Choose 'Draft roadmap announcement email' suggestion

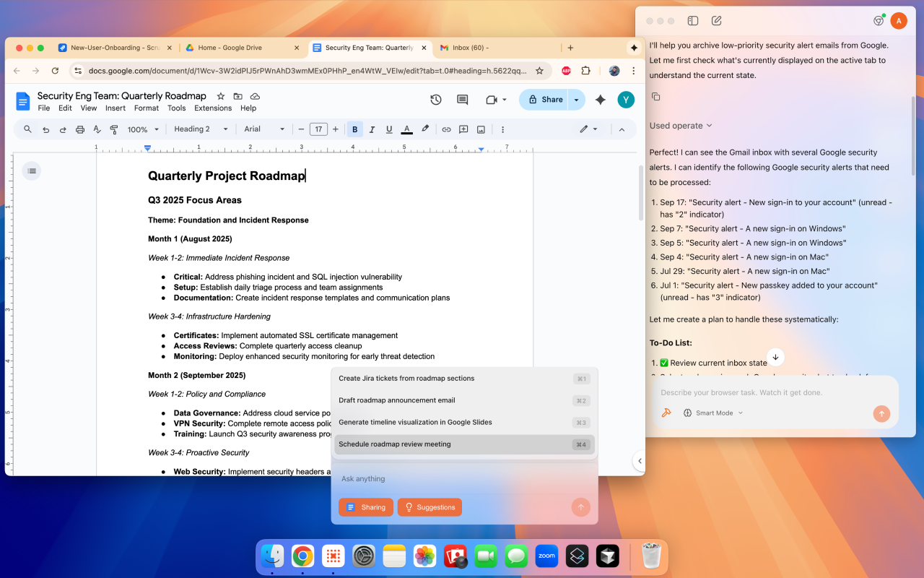(x=464, y=400)
